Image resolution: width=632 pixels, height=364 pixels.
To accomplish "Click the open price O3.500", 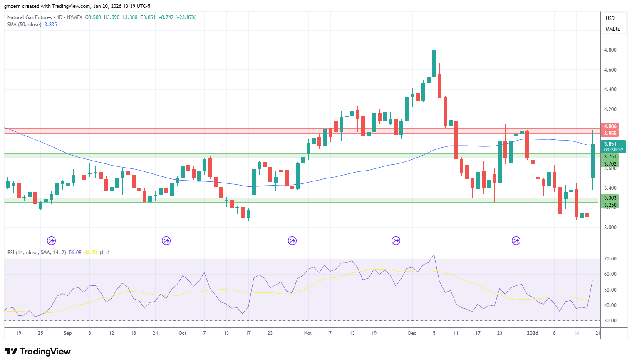I will [93, 17].
